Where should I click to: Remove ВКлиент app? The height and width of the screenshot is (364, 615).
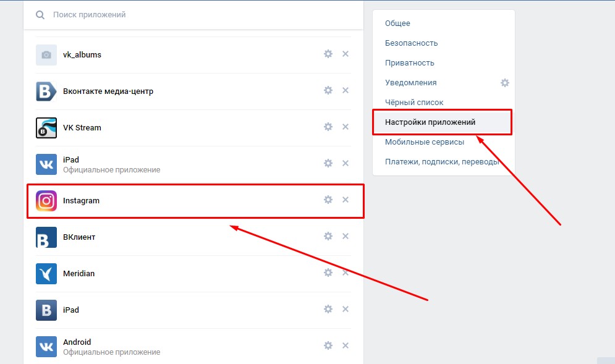click(345, 236)
